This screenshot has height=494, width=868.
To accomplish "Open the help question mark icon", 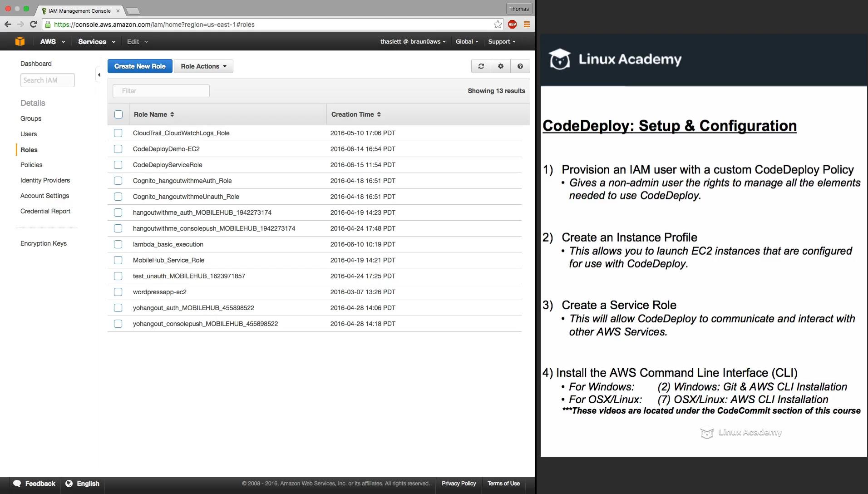I will click(520, 66).
